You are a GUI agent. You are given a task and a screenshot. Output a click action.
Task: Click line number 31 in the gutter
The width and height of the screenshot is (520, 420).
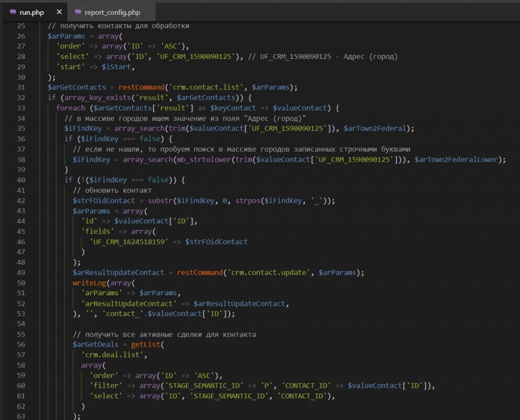coord(21,87)
